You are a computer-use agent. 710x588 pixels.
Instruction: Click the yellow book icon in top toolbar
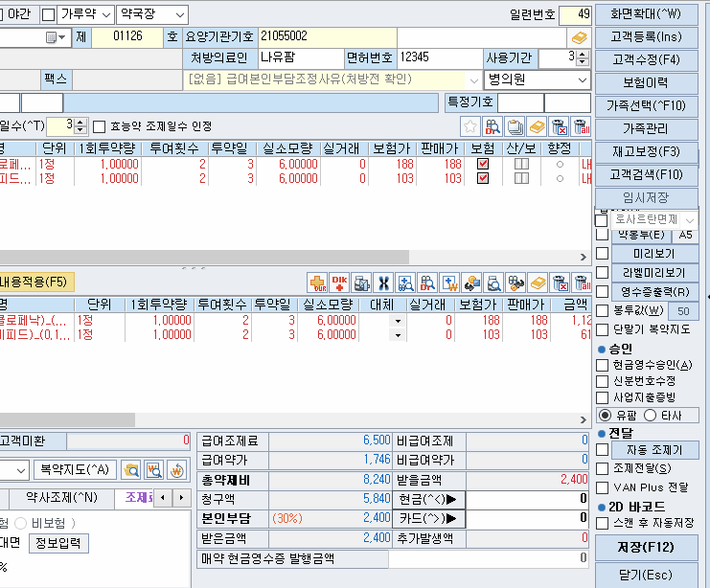(x=537, y=126)
